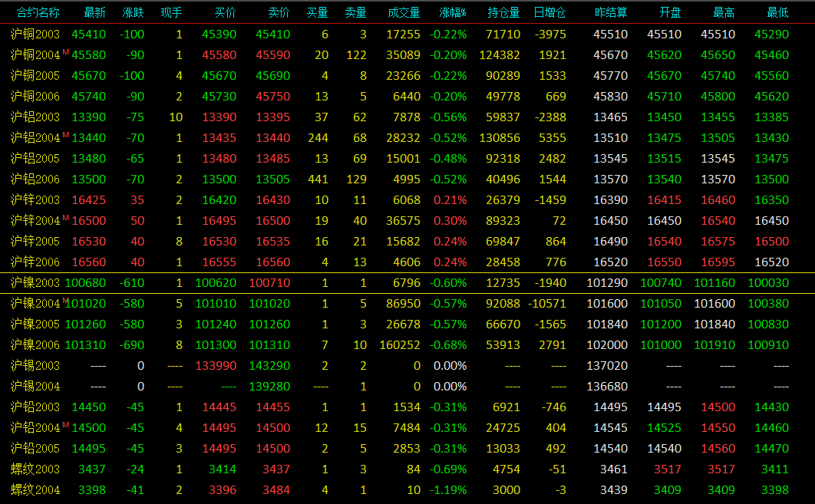This screenshot has width=815, height=504.
Task: Select the 沪铜2003 contract row
Action: coord(407,35)
